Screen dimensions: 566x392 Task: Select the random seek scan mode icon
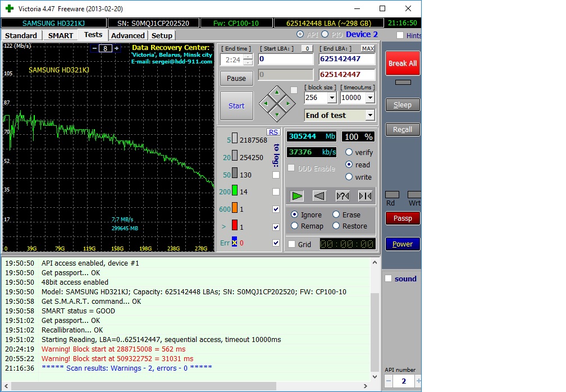(343, 196)
